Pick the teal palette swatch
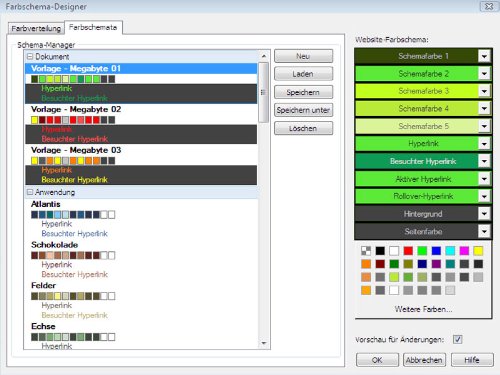500x375 pixels. point(450,264)
